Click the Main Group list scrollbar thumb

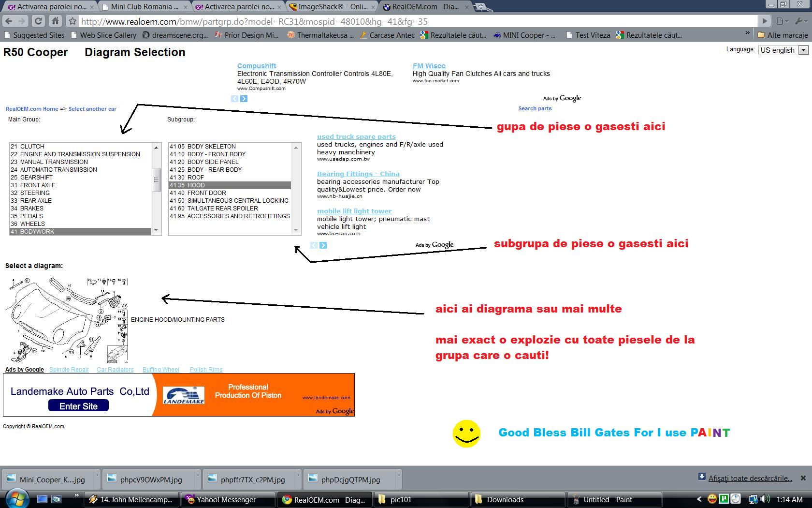click(156, 180)
